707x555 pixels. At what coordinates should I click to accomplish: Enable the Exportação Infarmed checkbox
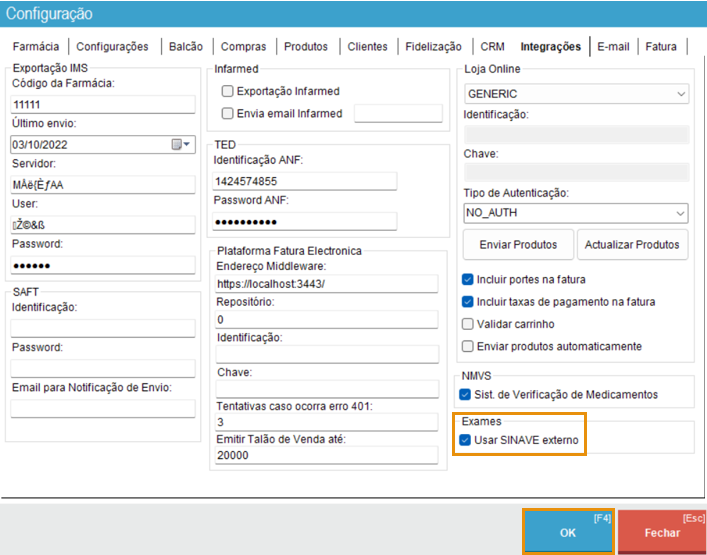click(227, 91)
